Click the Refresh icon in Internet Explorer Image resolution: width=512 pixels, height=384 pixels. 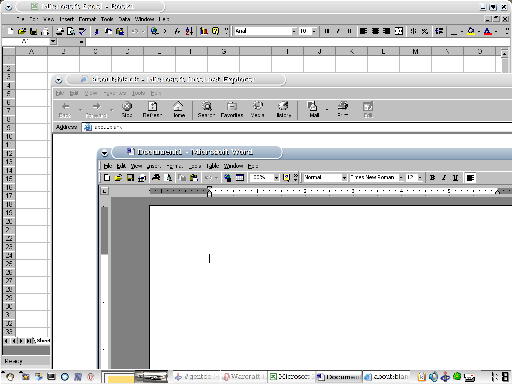152,109
